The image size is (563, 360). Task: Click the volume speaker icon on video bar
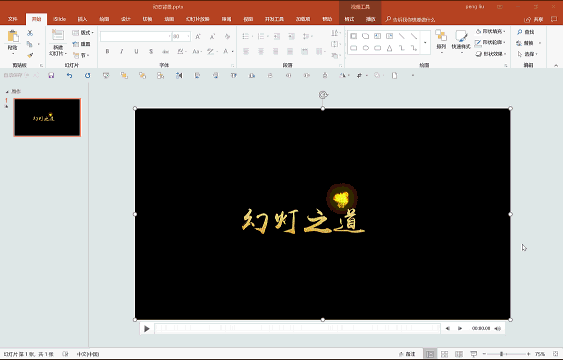pyautogui.click(x=497, y=328)
